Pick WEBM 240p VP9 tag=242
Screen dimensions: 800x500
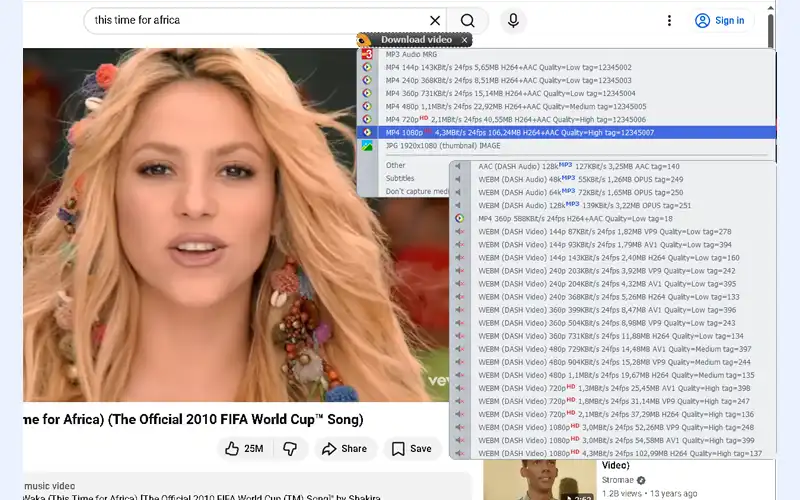(x=613, y=271)
